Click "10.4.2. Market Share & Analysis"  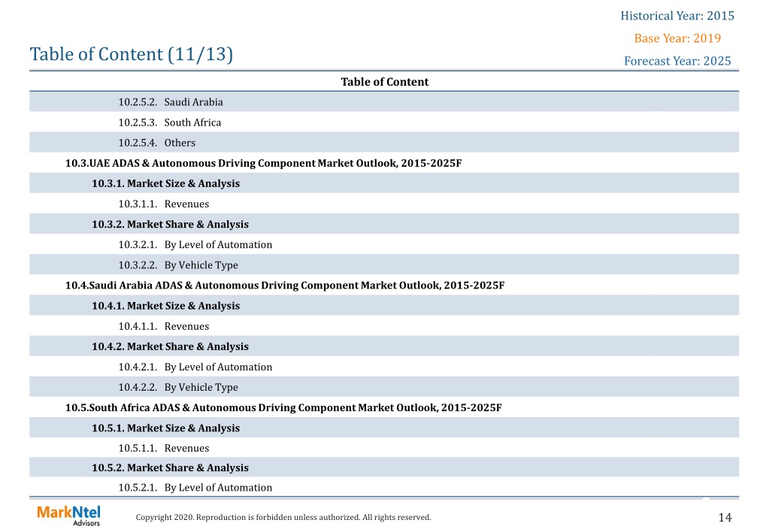(170, 346)
